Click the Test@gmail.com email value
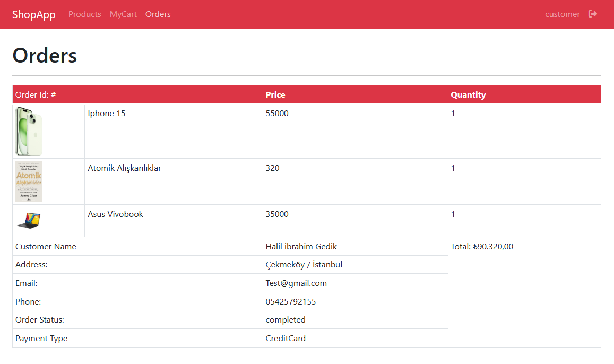 (x=296, y=283)
